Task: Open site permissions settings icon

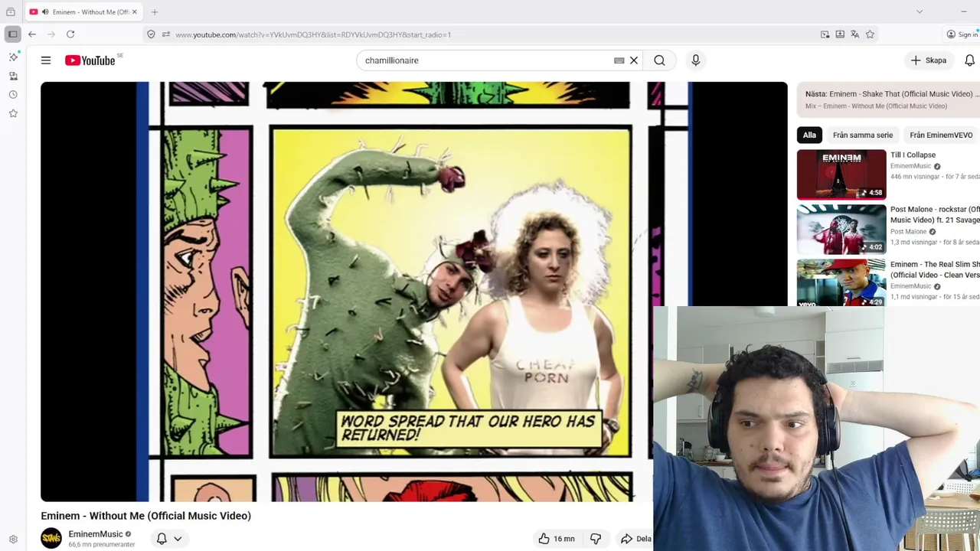Action: tap(165, 34)
